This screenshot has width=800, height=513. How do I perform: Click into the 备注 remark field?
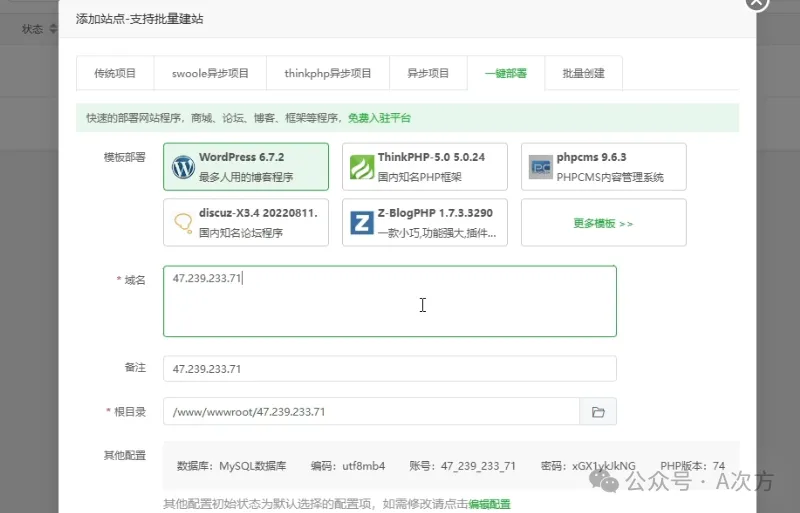pos(390,369)
